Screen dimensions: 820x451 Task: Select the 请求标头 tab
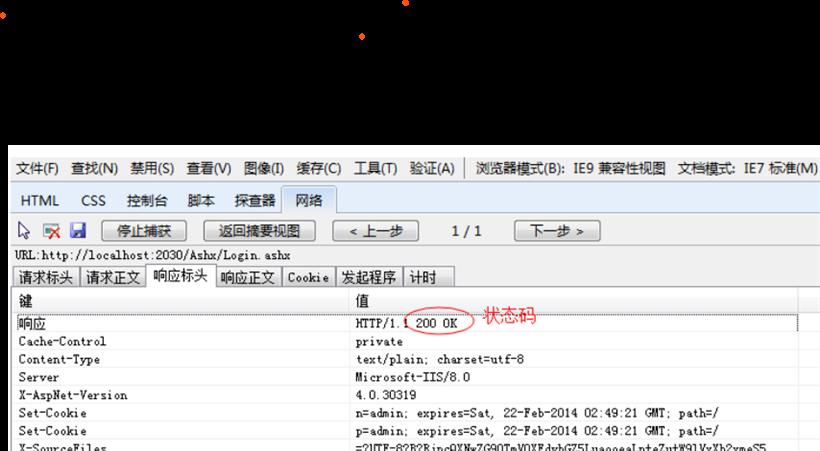coord(46,277)
